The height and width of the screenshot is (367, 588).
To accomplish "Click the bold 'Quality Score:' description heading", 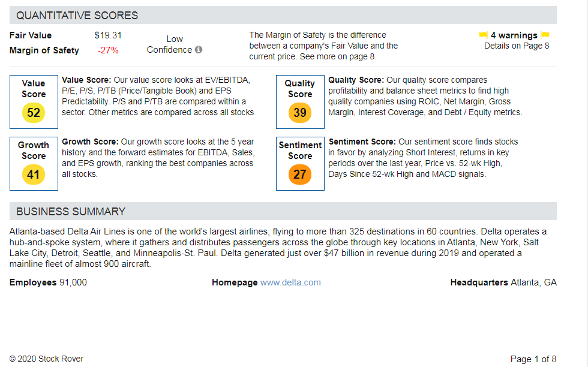I will (356, 80).
